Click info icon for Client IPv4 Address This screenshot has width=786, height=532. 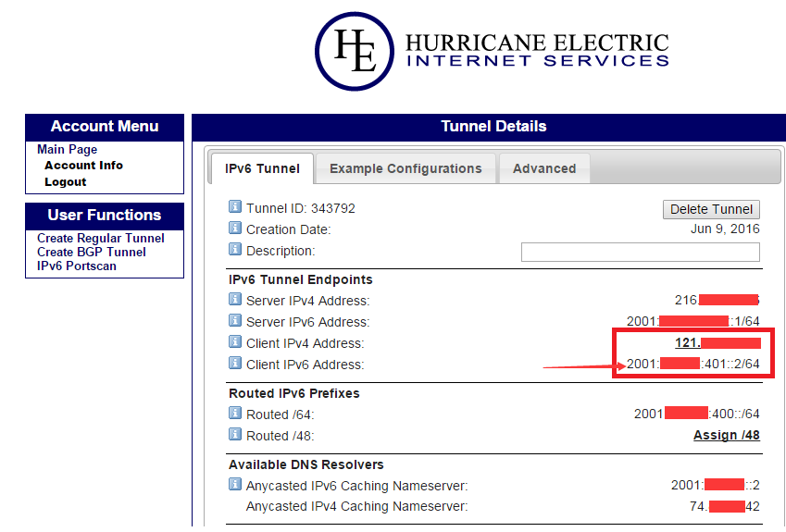click(235, 342)
